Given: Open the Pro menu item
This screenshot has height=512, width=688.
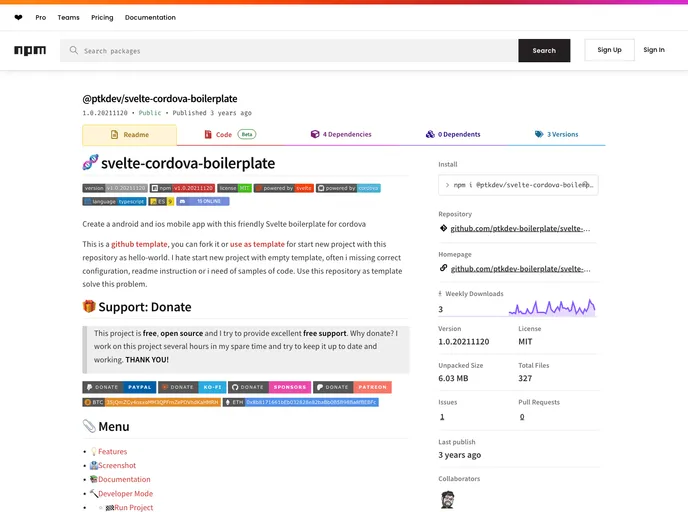Looking at the screenshot, I should tap(41, 18).
